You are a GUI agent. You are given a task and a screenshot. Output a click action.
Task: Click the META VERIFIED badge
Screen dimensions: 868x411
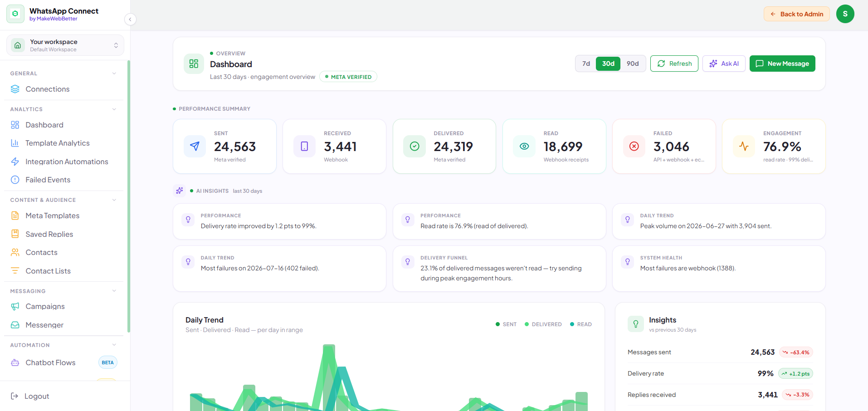348,77
